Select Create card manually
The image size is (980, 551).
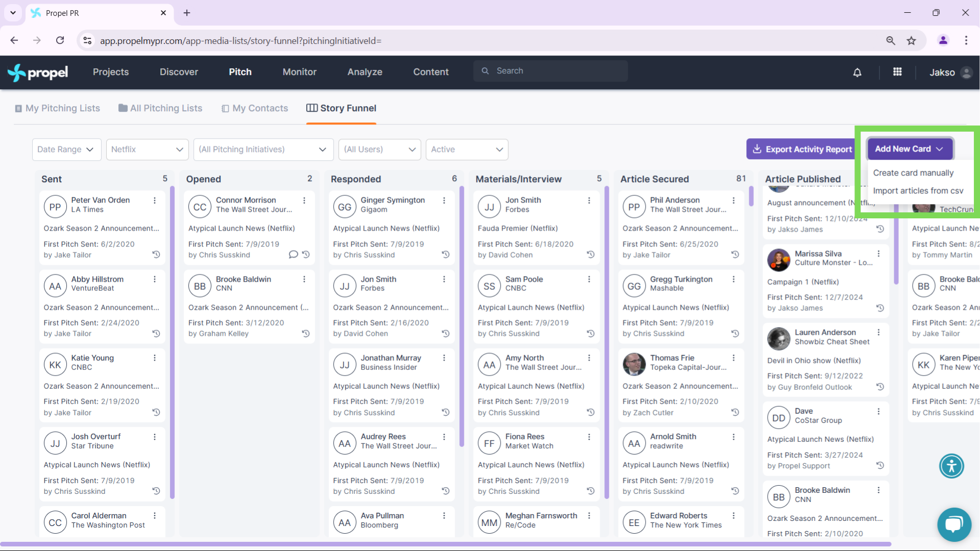pos(913,173)
